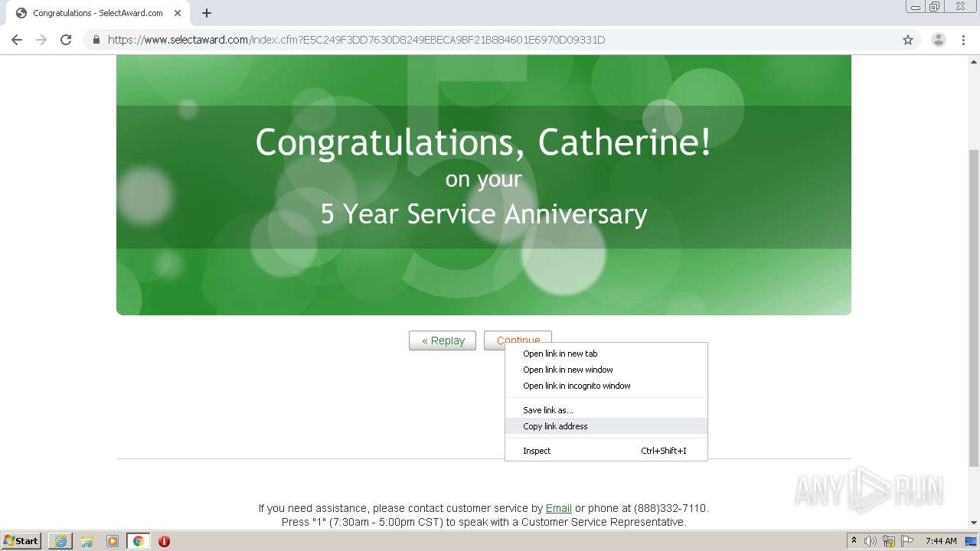Select Copy link address

pyautogui.click(x=606, y=426)
